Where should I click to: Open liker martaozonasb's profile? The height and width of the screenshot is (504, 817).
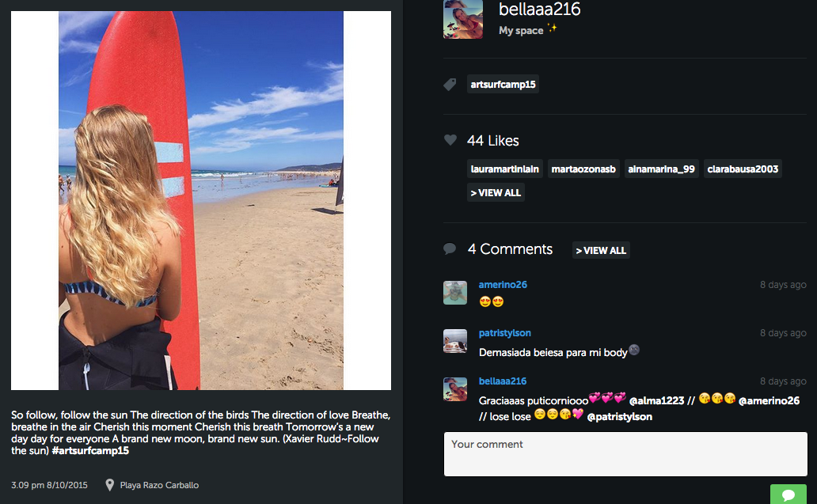(x=583, y=169)
